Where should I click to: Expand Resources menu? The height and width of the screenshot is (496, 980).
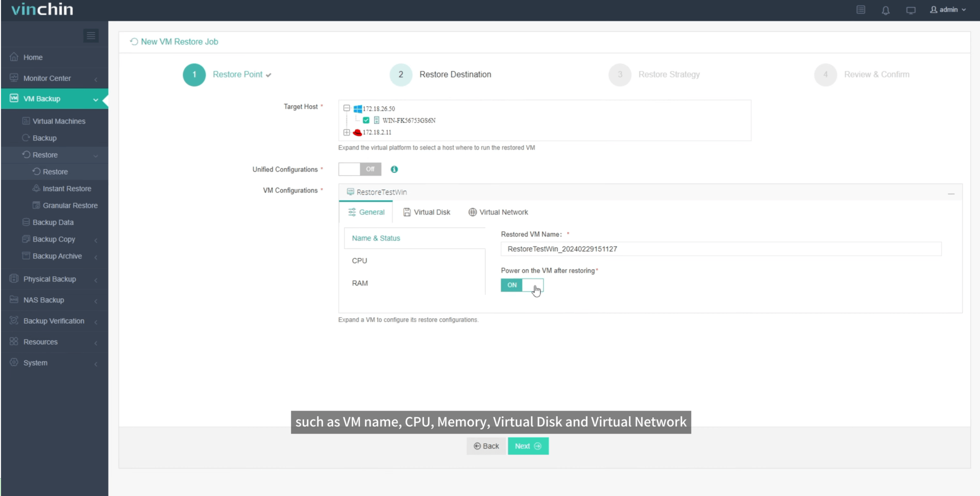pyautogui.click(x=55, y=342)
